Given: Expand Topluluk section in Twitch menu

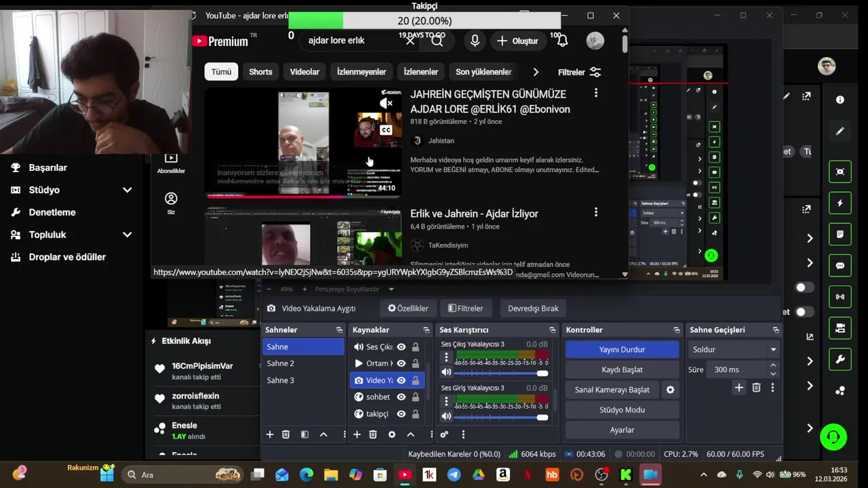Looking at the screenshot, I should click(127, 235).
